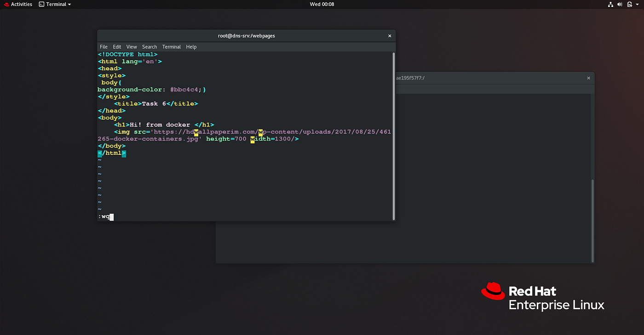The width and height of the screenshot is (644, 335).
Task: Open the Search menu in the terminal window
Action: 149,46
